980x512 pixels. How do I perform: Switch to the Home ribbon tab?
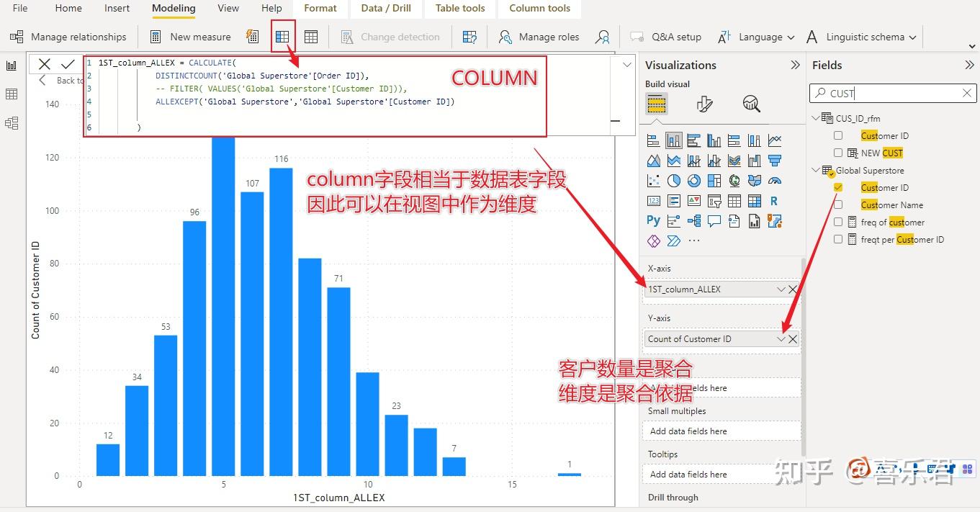tap(68, 8)
